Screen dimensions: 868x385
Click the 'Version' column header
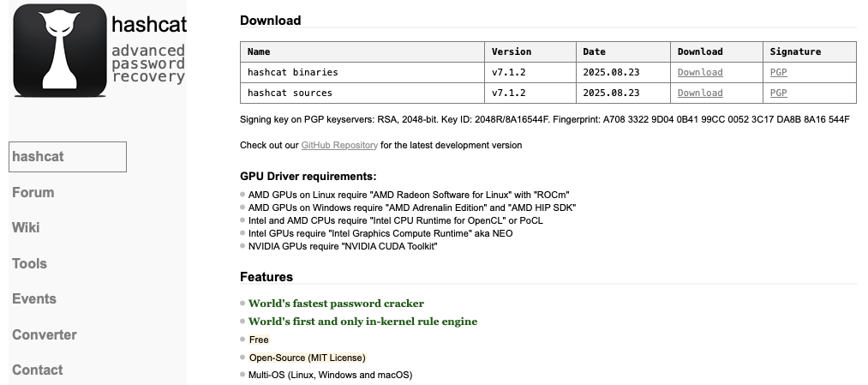pyautogui.click(x=530, y=51)
